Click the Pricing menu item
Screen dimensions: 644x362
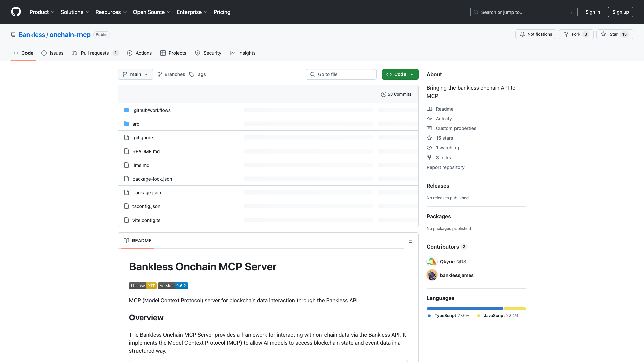(x=222, y=12)
